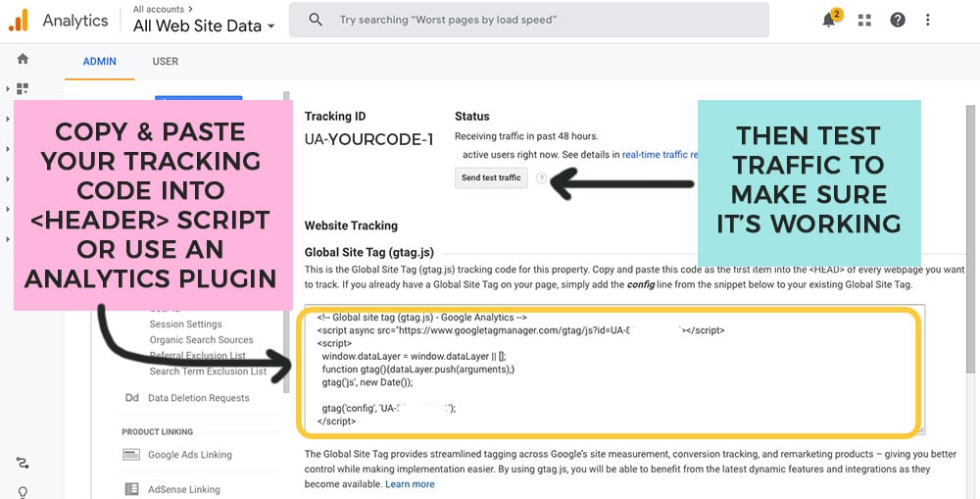Image resolution: width=980 pixels, height=499 pixels.
Task: Open the Customization dashboards icon
Action: [x=23, y=89]
